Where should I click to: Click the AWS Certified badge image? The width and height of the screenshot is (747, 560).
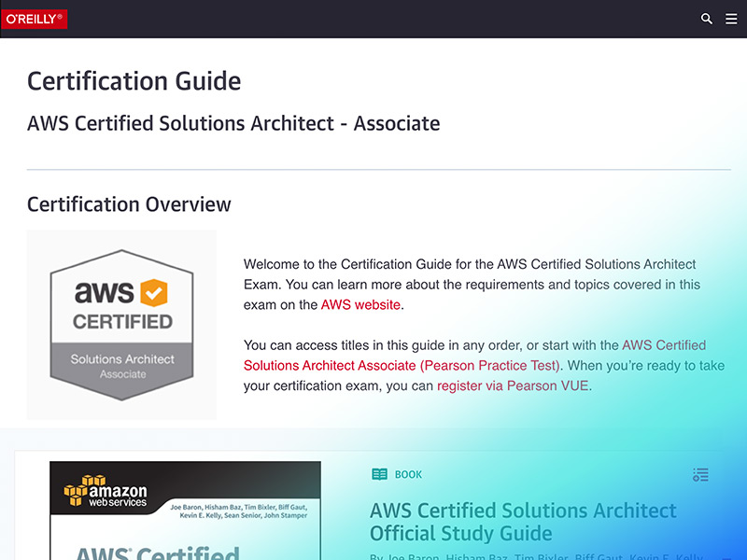click(121, 325)
